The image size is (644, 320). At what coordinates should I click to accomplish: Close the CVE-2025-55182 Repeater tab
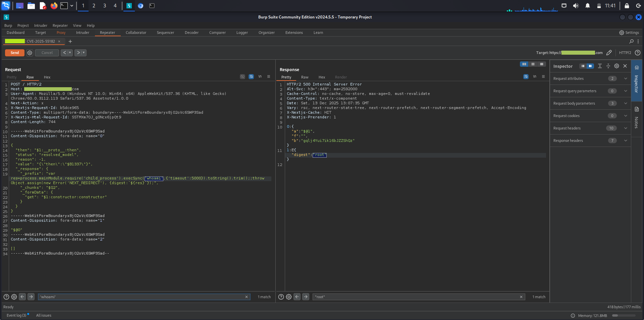coord(59,42)
